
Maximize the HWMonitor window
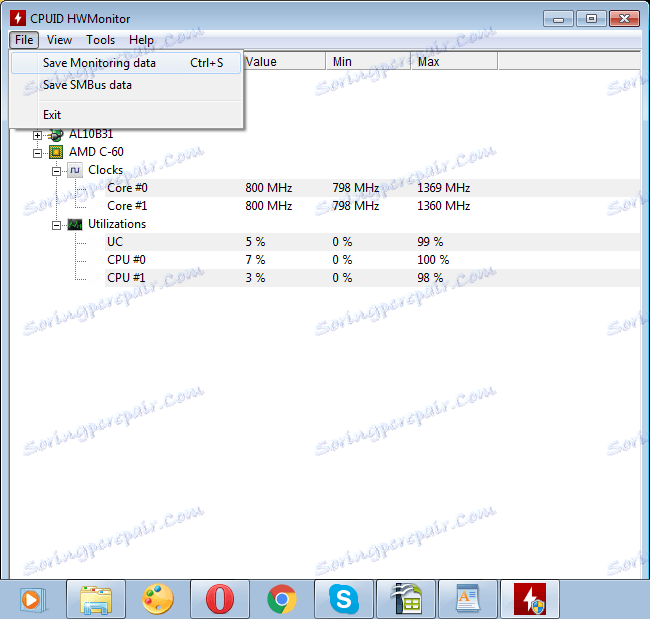click(591, 19)
